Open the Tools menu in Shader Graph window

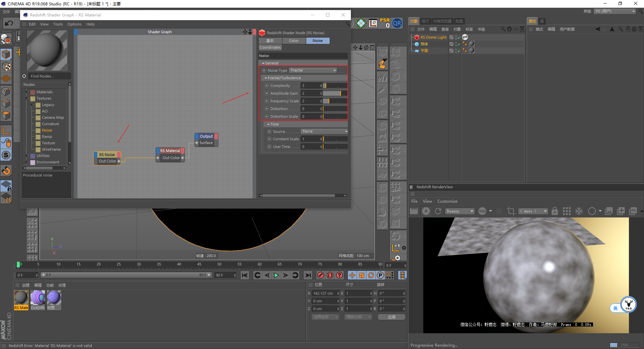coord(58,24)
